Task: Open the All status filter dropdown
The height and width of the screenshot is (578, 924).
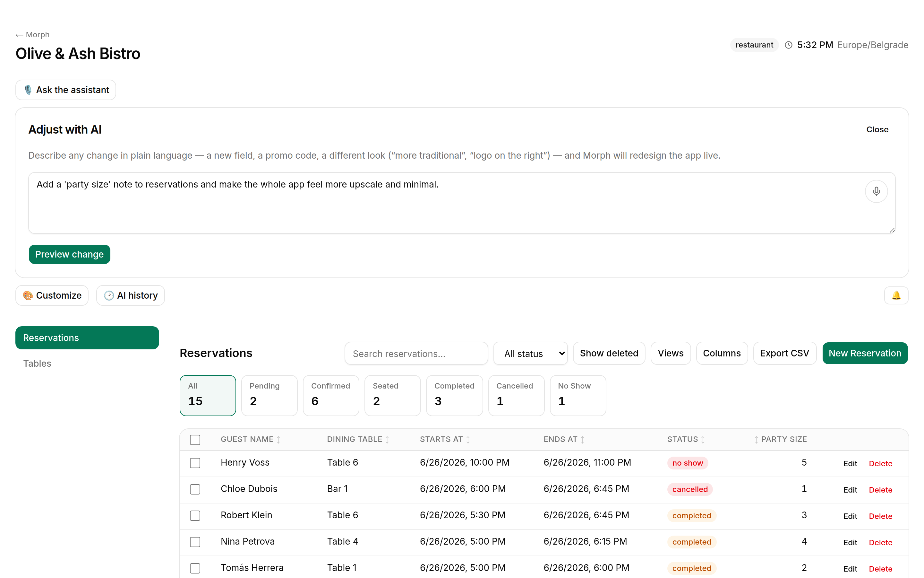Action: pos(530,354)
